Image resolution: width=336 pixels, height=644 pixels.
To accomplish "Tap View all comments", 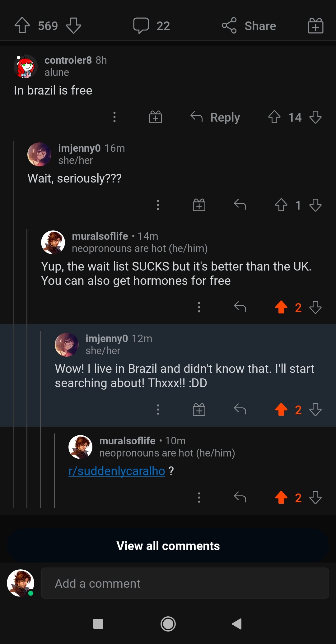I will click(168, 546).
